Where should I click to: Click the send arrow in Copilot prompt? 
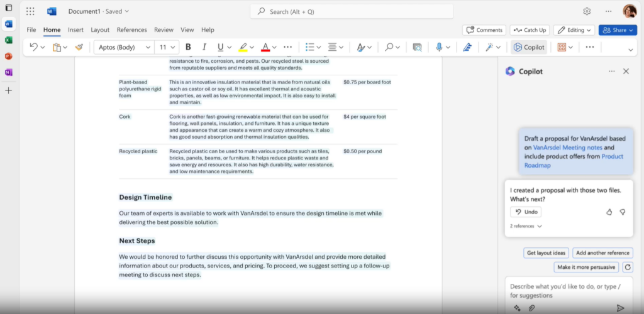coord(620,308)
